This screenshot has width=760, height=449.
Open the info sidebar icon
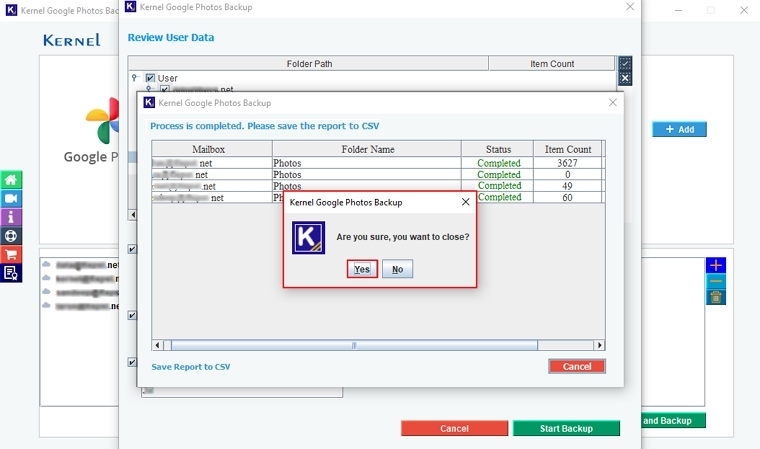[x=11, y=217]
